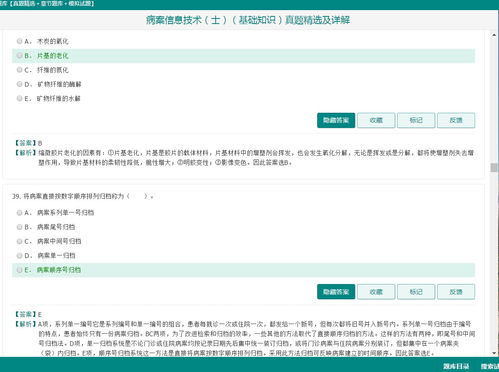
Task: Select radio option C 纤维的氧化
Action: [19, 70]
